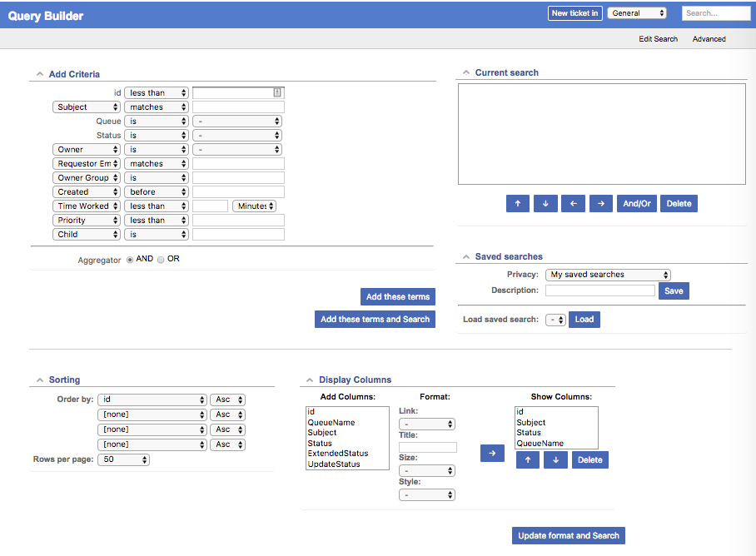
Task: Collapse the Display Columns section
Action: (x=311, y=379)
